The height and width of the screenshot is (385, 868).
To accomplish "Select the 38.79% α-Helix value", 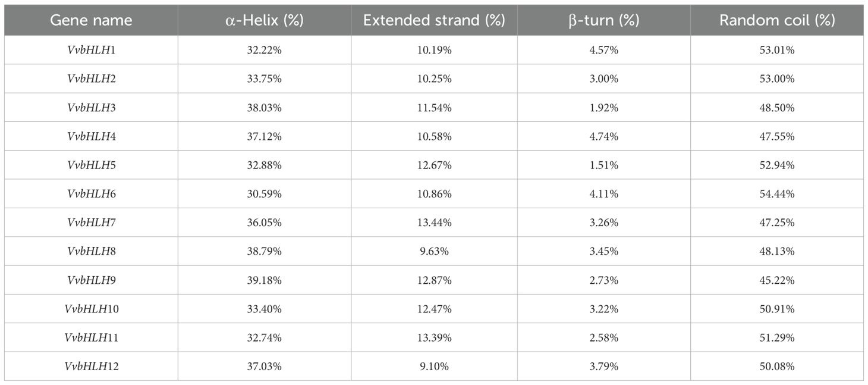I will [x=265, y=251].
